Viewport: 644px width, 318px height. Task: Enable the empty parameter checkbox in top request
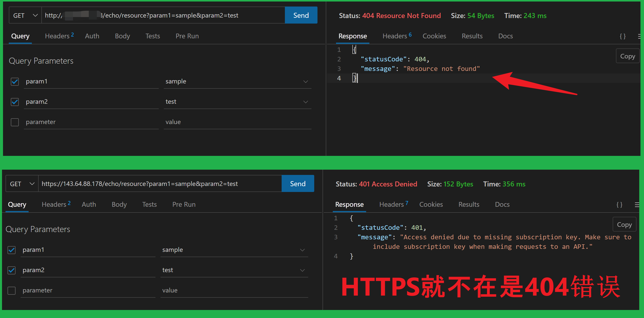point(15,122)
